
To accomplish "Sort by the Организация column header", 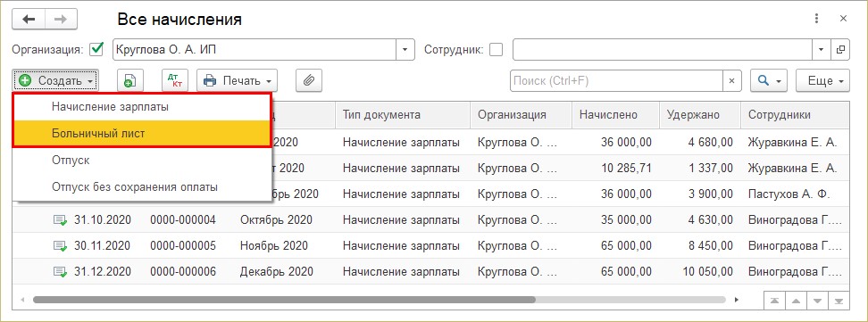I will [x=521, y=115].
